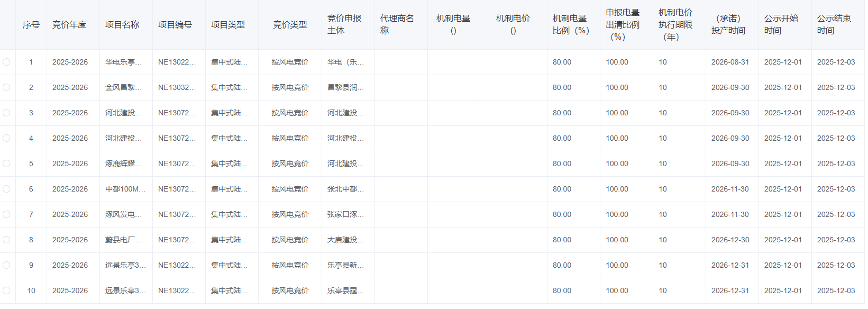Click the sequence number 9 cell

[x=31, y=265]
